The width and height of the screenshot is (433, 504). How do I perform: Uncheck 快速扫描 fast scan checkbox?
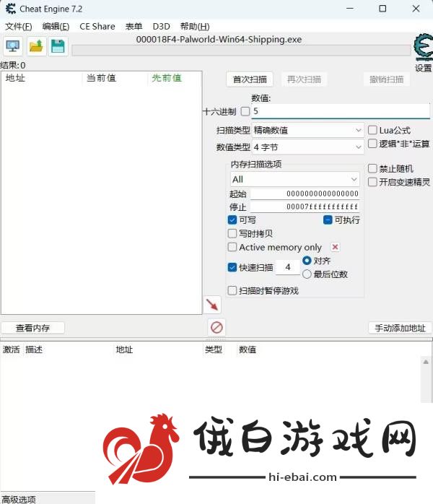(232, 267)
